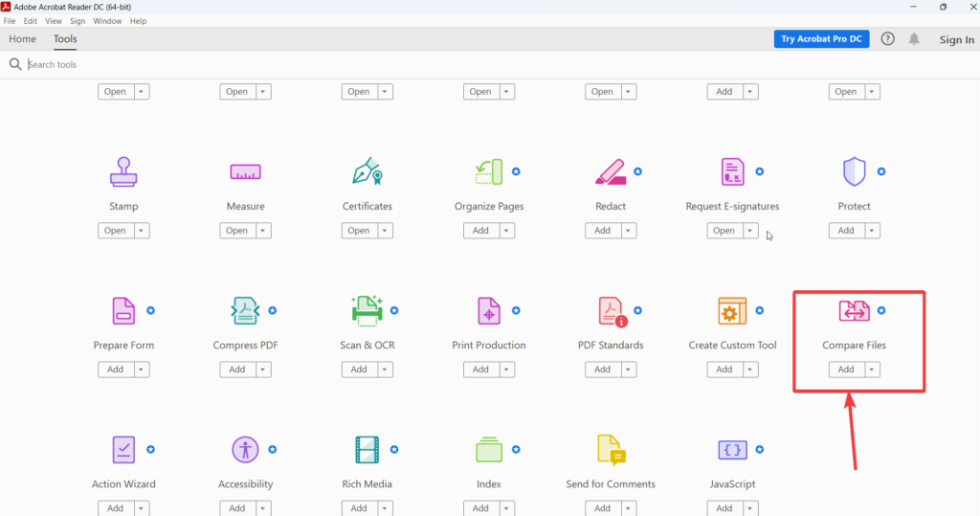Click the Print Production icon
Screen dimensions: 980x516
(489, 311)
